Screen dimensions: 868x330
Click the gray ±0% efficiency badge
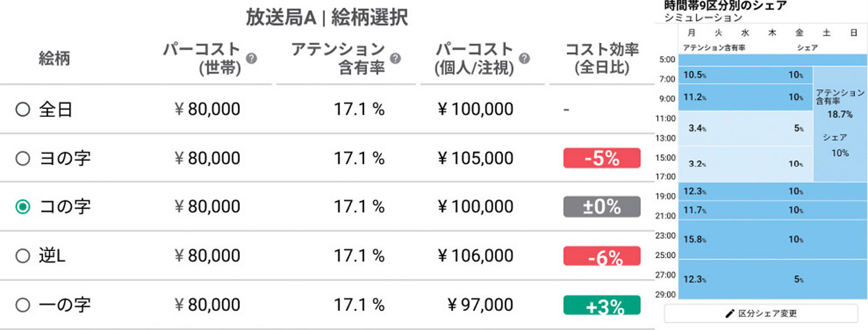coord(602,207)
